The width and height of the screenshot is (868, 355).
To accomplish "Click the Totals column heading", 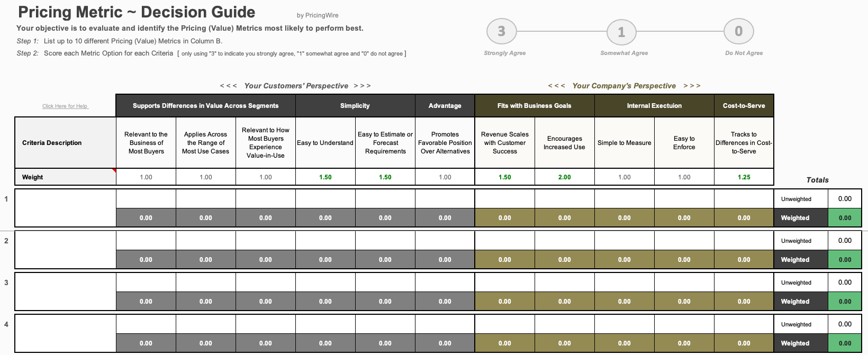I will pos(817,180).
